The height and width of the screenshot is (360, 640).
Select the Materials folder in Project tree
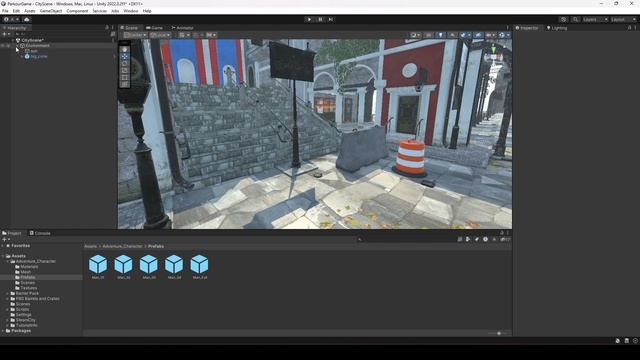pyautogui.click(x=29, y=267)
